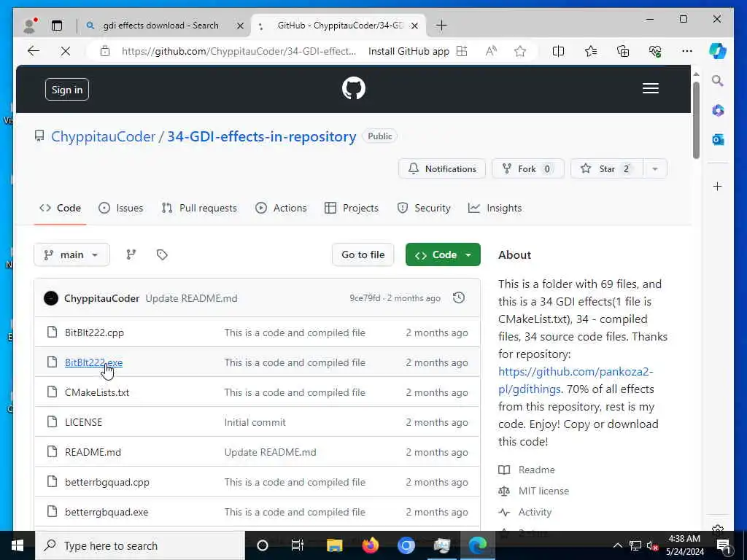The height and width of the screenshot is (560, 747).
Task: Add a sidebar app with plus
Action: pos(718,186)
